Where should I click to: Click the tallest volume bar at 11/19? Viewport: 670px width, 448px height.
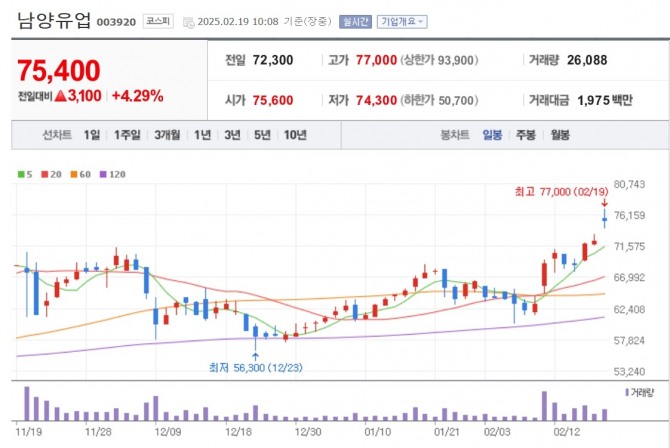[x=27, y=404]
